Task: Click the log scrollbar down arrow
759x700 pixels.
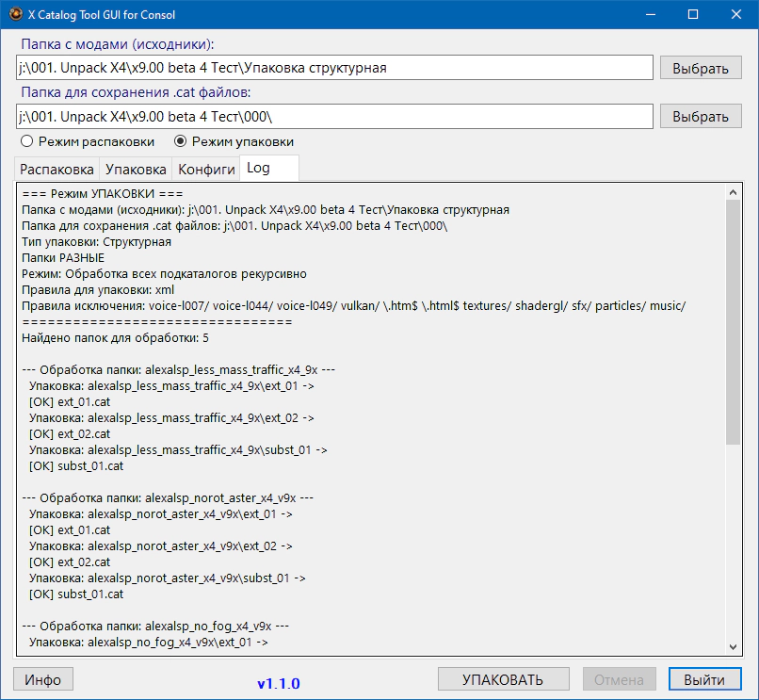Action: pos(733,645)
